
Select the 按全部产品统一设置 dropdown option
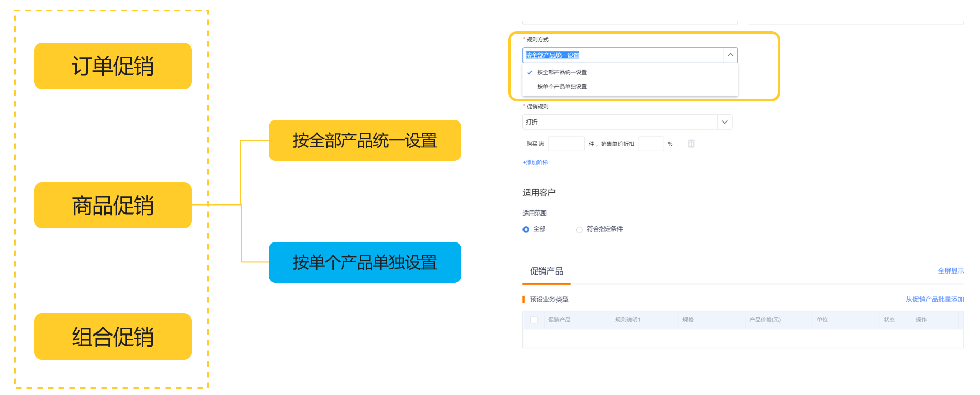pyautogui.click(x=562, y=72)
